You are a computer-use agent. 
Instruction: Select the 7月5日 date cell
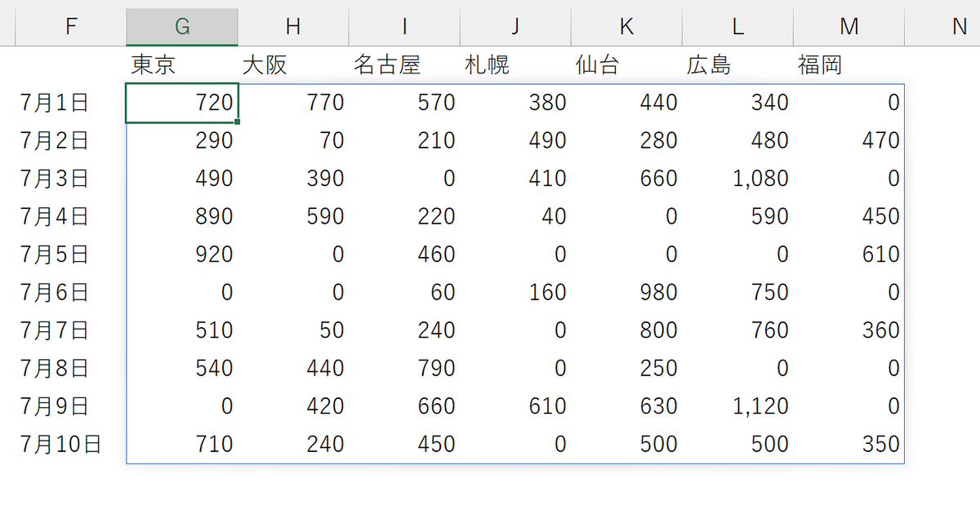coord(71,255)
